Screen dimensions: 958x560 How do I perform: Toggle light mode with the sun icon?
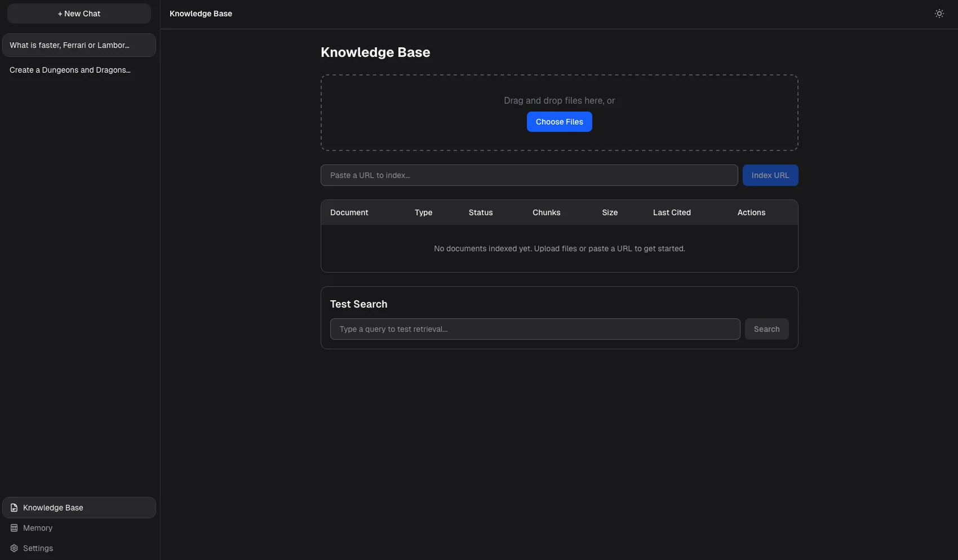point(939,13)
